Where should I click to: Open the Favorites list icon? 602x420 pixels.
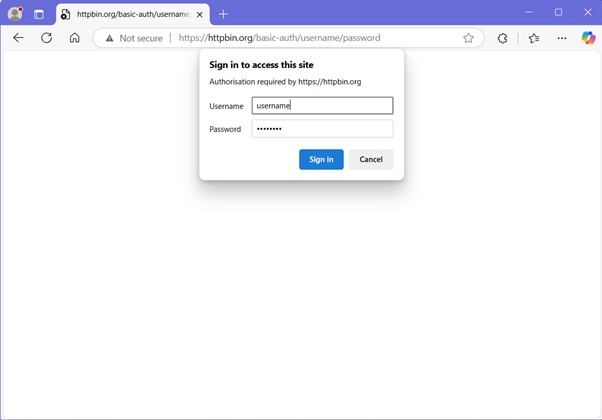(x=534, y=38)
